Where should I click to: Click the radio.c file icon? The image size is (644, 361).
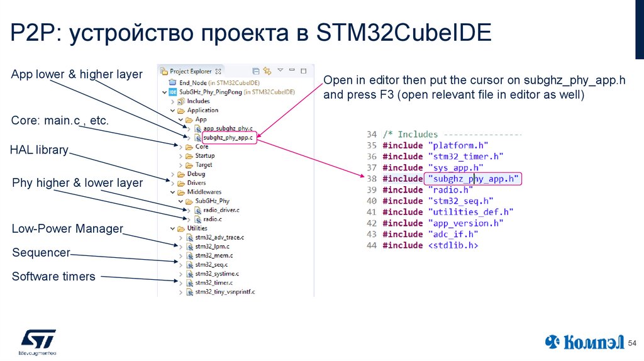coord(197,219)
